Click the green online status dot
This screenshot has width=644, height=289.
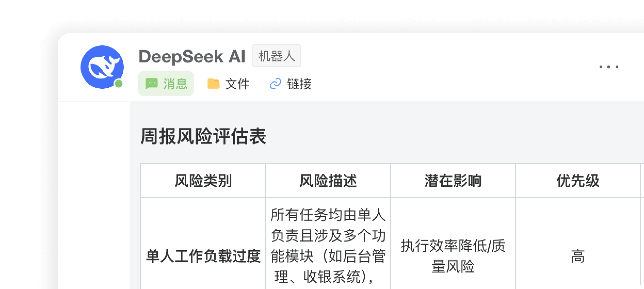click(118, 84)
